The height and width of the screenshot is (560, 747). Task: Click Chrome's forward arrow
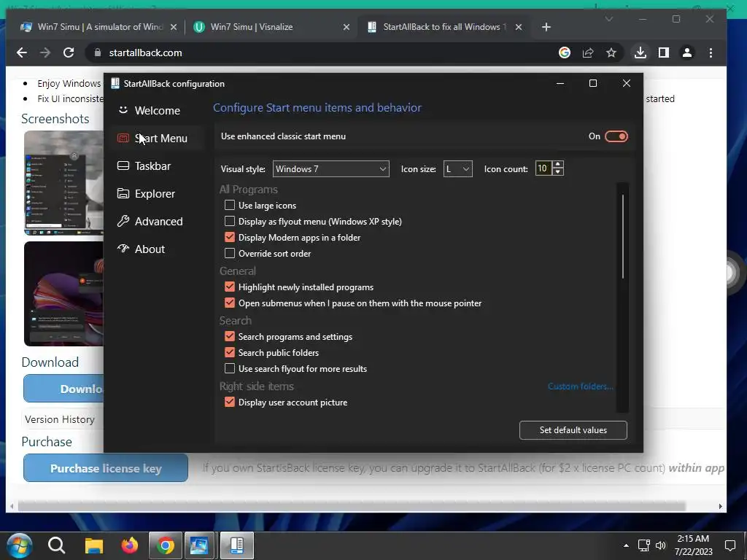pos(45,52)
